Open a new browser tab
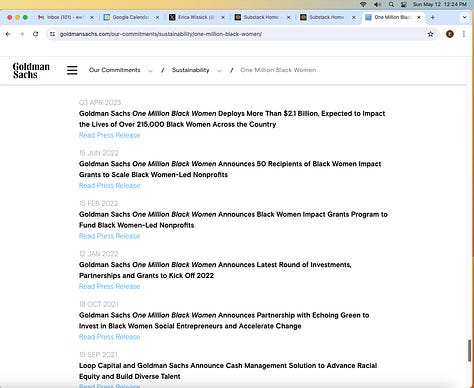This screenshot has height=388, width=474. coord(433,17)
